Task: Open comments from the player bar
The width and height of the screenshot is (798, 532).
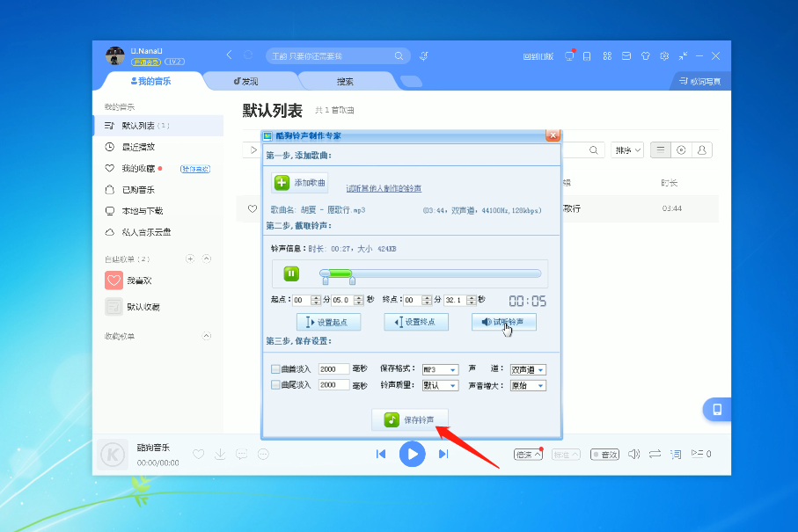Action: coord(242,455)
